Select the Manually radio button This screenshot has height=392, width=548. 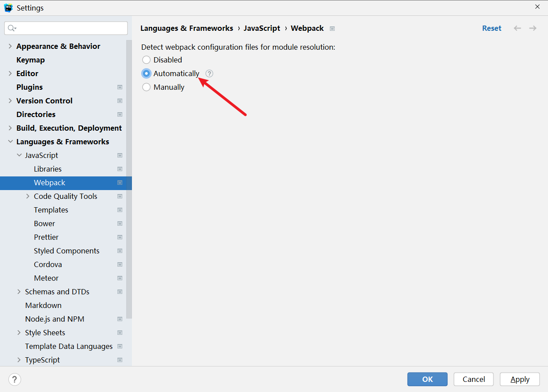click(146, 87)
